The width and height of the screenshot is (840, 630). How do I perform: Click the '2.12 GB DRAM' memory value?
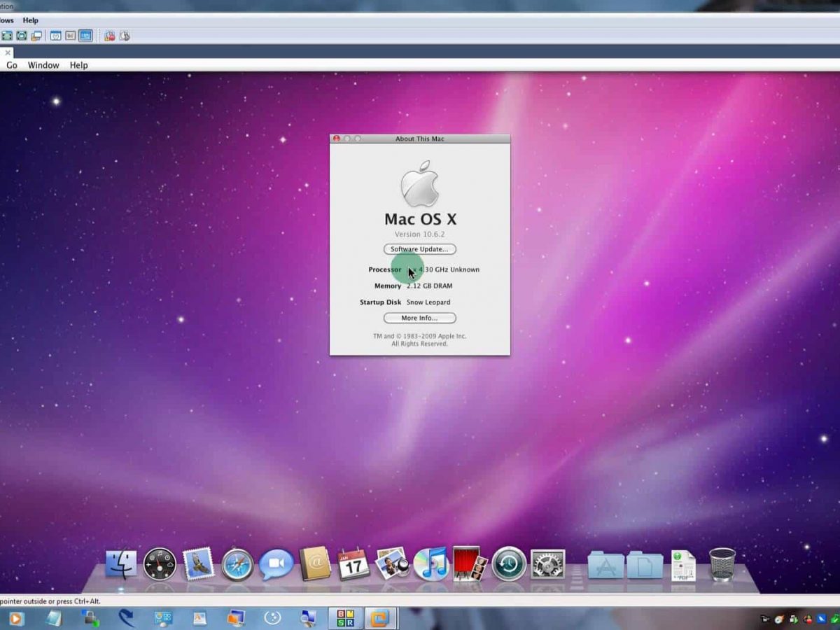click(x=430, y=286)
